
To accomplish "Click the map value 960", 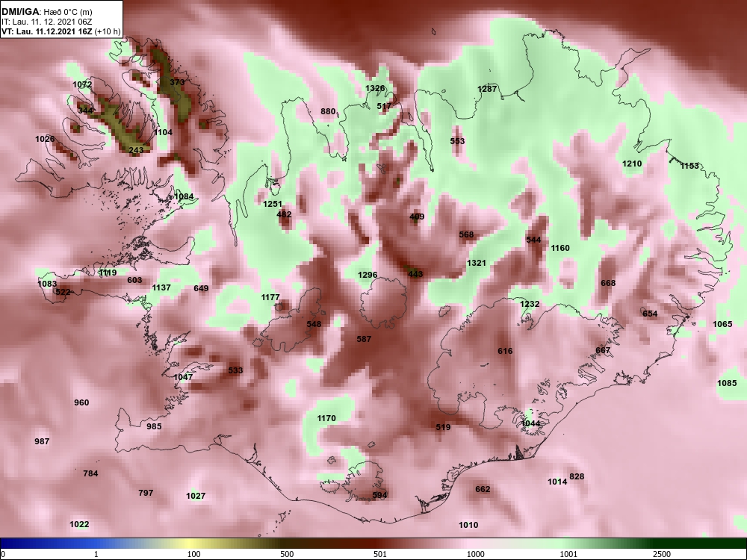I will tap(81, 402).
